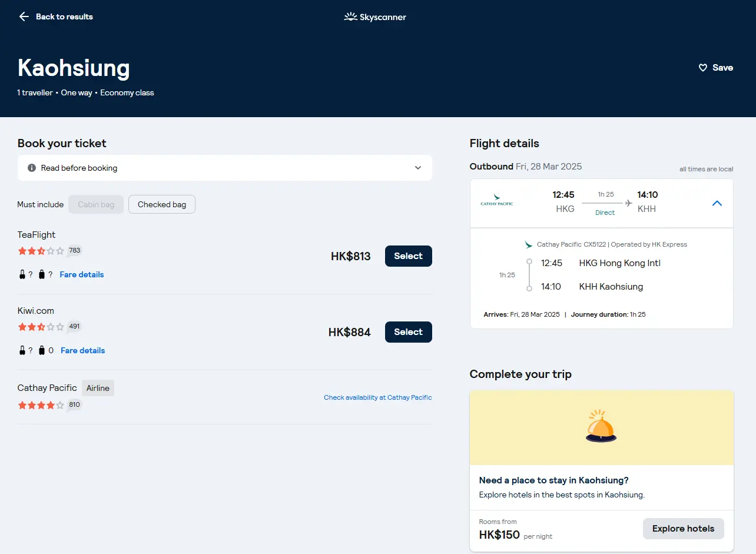Click the heart icon beside Save

coord(702,68)
